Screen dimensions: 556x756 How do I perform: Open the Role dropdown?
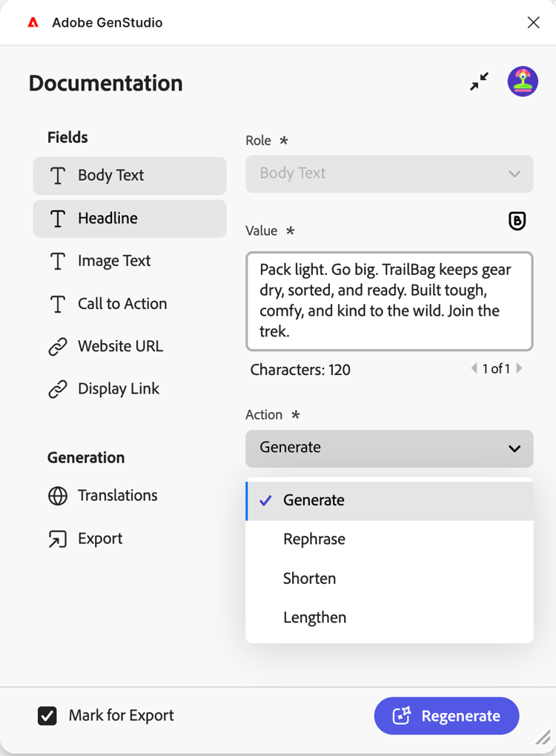389,174
